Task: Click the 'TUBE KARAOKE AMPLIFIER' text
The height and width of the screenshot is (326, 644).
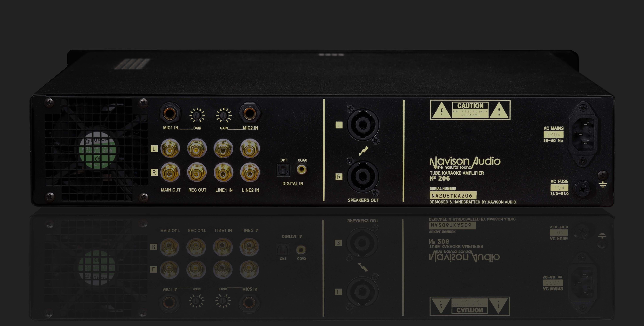Action: pos(457,173)
